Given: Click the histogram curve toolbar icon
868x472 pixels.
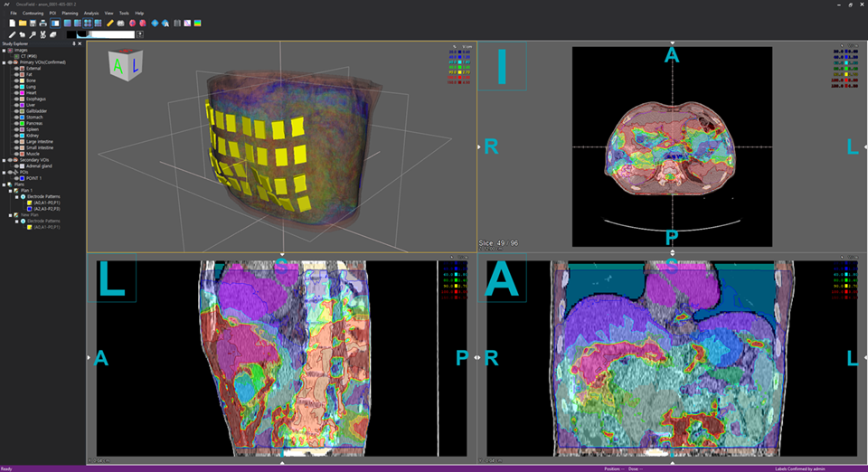Looking at the screenshot, I should pyautogui.click(x=188, y=24).
